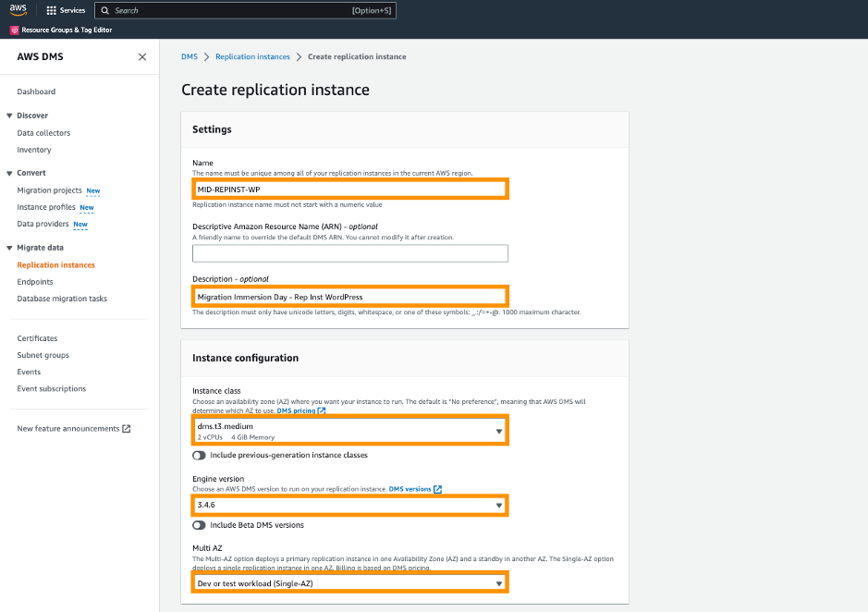Select Replication instances in sidebar
The image size is (868, 612).
pos(55,264)
